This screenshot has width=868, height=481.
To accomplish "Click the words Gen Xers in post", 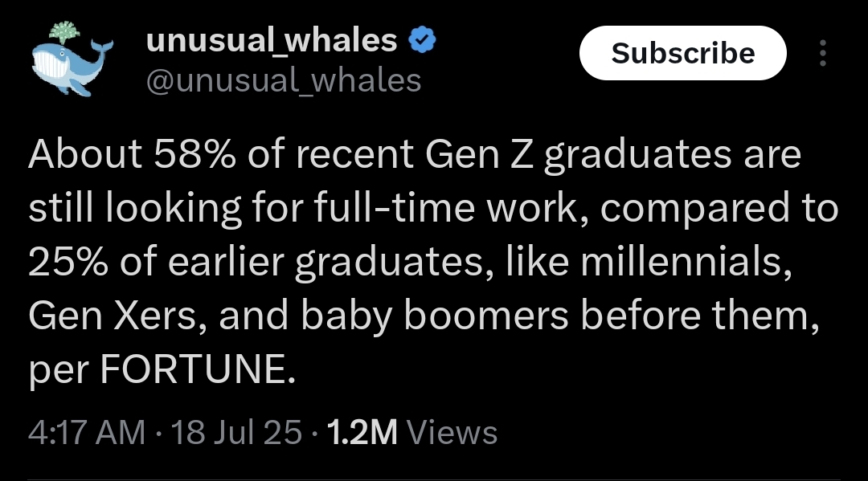I will point(113,316).
